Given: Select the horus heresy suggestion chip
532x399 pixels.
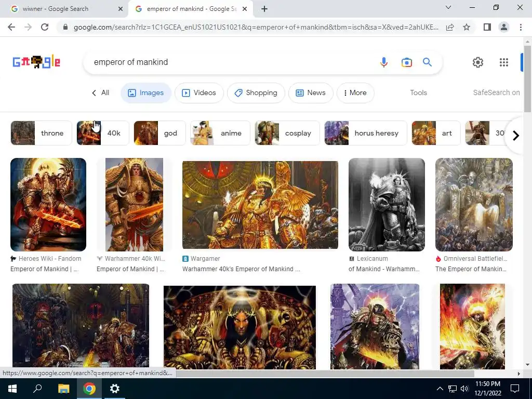Looking at the screenshot, I should [x=366, y=133].
